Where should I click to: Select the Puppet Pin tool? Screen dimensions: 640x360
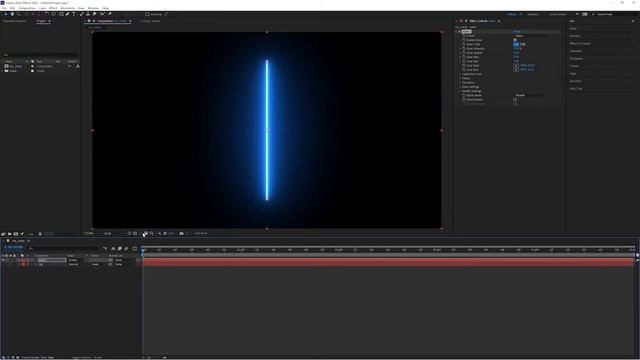pos(110,14)
